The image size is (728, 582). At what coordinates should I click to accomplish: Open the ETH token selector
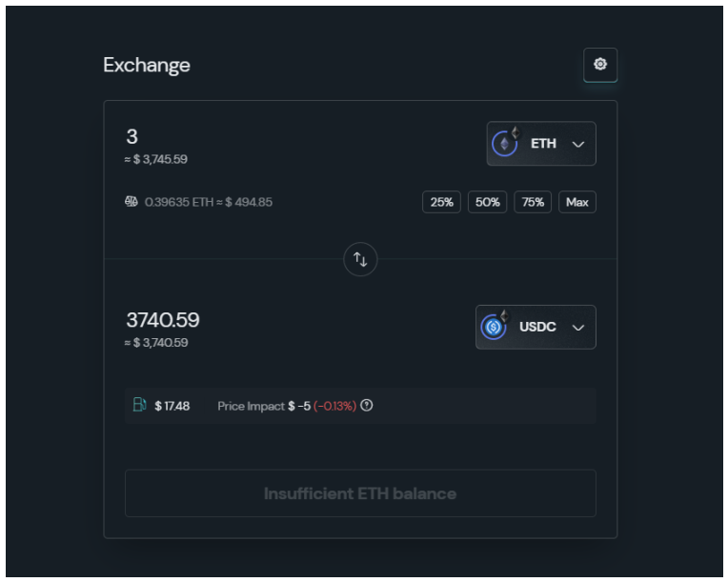[x=541, y=144]
